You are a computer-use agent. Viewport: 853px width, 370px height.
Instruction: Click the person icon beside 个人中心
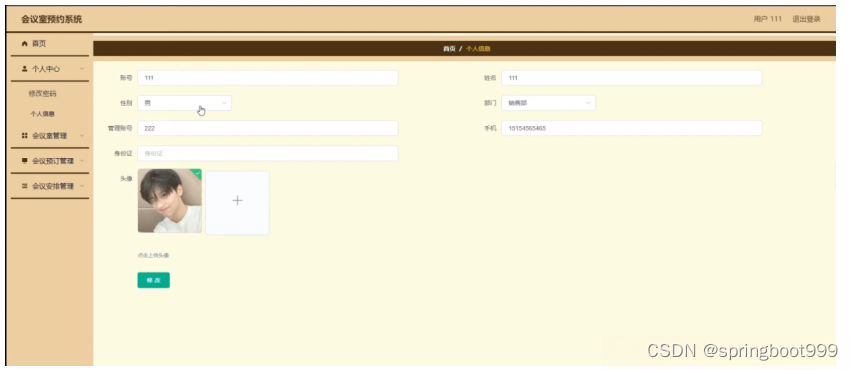tap(24, 69)
